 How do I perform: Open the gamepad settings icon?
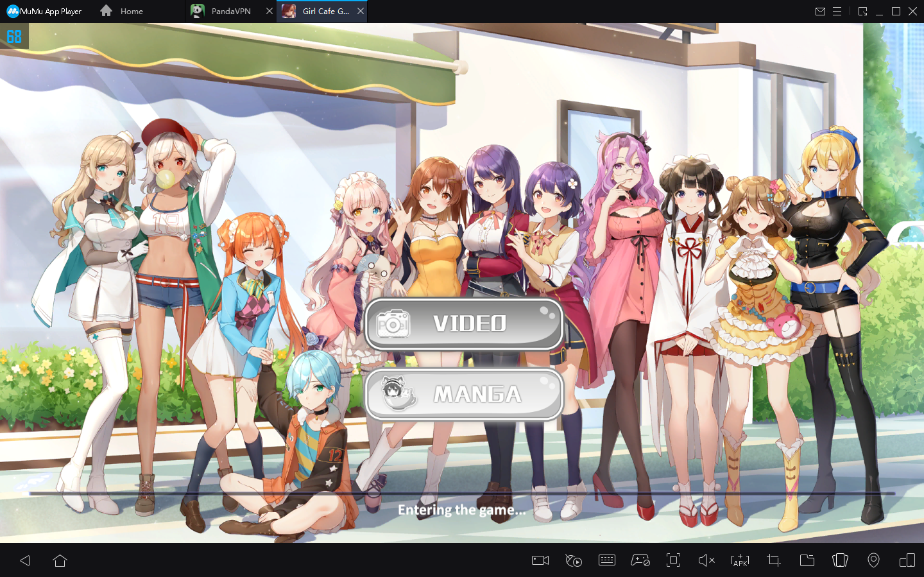[x=640, y=560]
